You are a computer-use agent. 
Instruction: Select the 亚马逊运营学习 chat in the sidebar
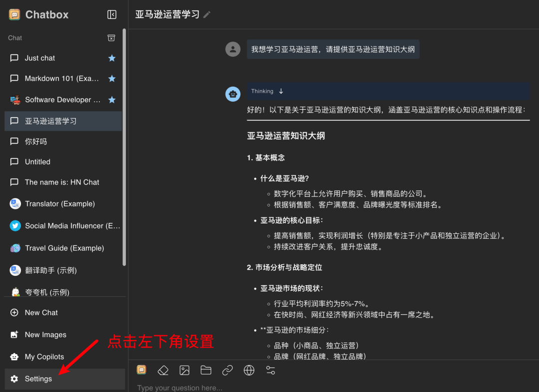(63, 121)
